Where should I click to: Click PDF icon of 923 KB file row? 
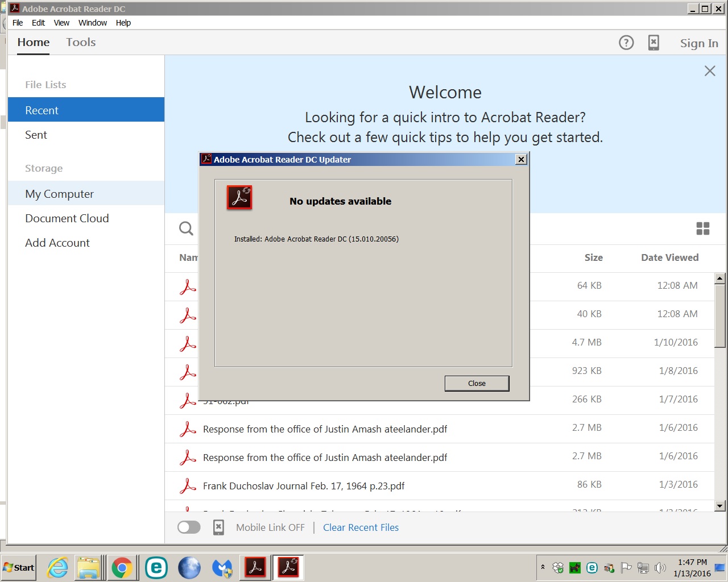tap(188, 372)
